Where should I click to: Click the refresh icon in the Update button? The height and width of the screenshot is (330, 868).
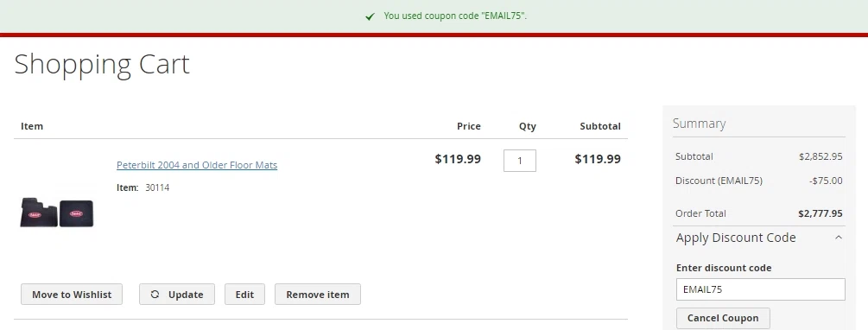(155, 295)
